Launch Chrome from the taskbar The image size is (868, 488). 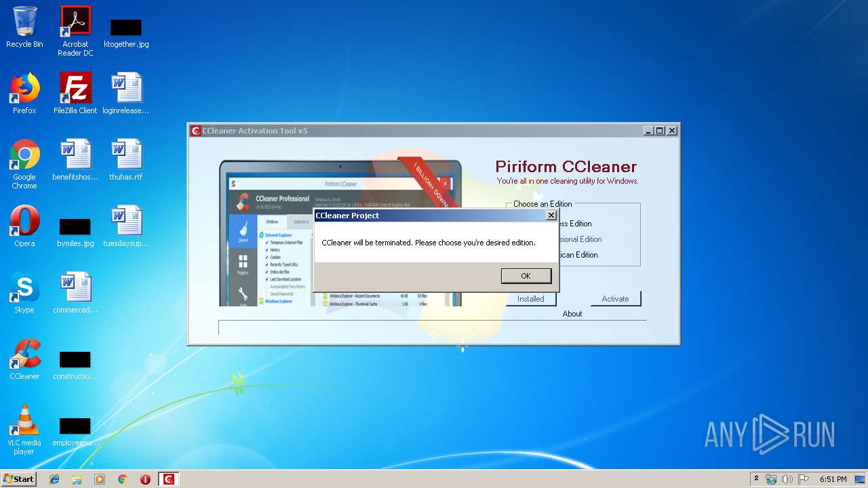click(122, 479)
